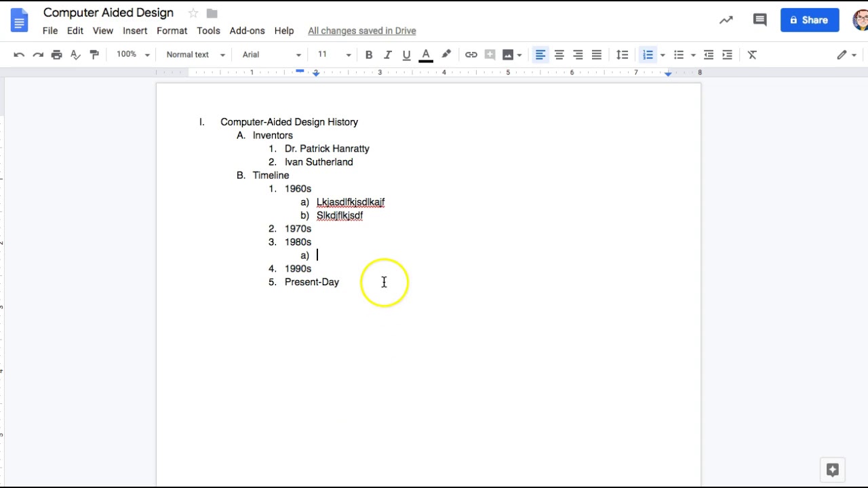Viewport: 868px width, 488px height.
Task: Print the document using printer icon
Action: coord(57,55)
